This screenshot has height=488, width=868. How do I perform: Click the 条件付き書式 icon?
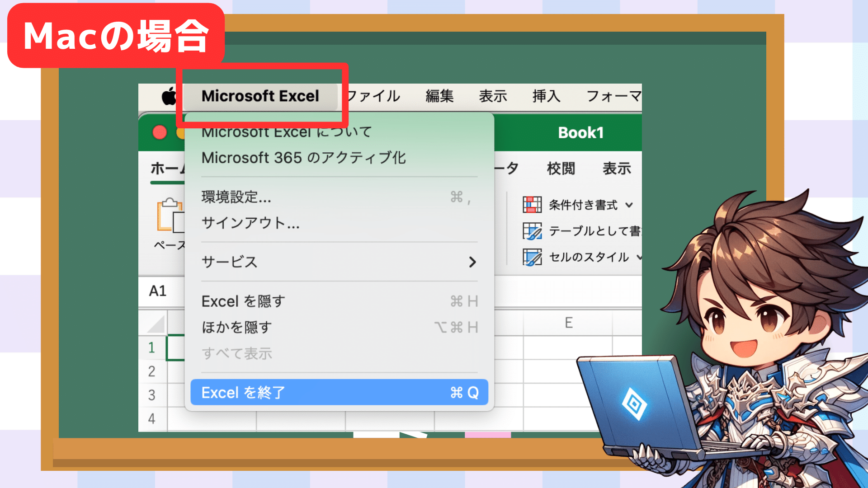point(532,205)
